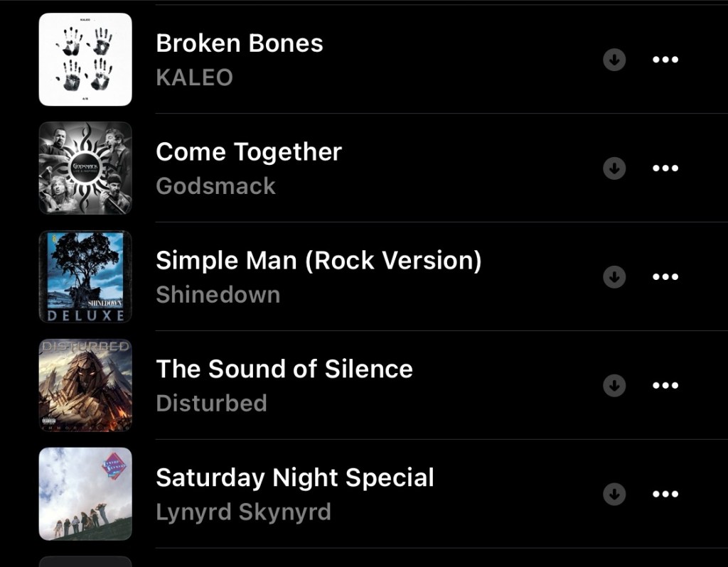Screen dimensions: 728x567
Task: Open Saturday Night Special options menu
Action: (665, 495)
